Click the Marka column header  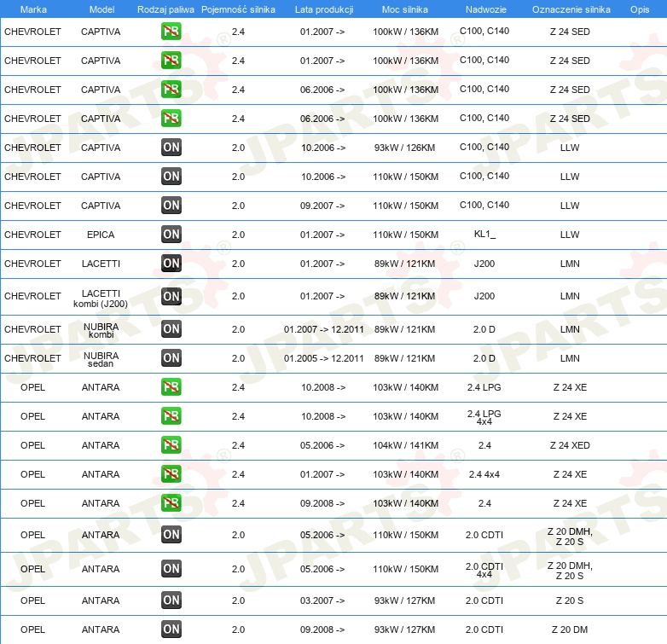pyautogui.click(x=33, y=9)
